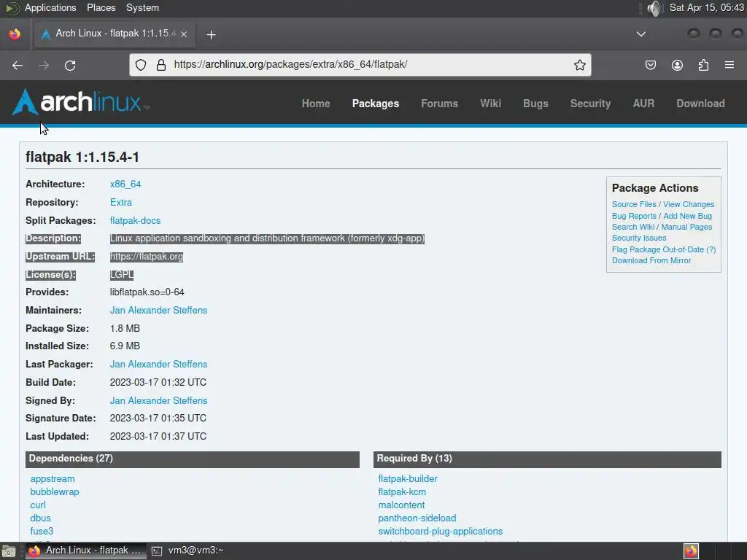Click Flag Package Out-of-Date link

click(658, 249)
